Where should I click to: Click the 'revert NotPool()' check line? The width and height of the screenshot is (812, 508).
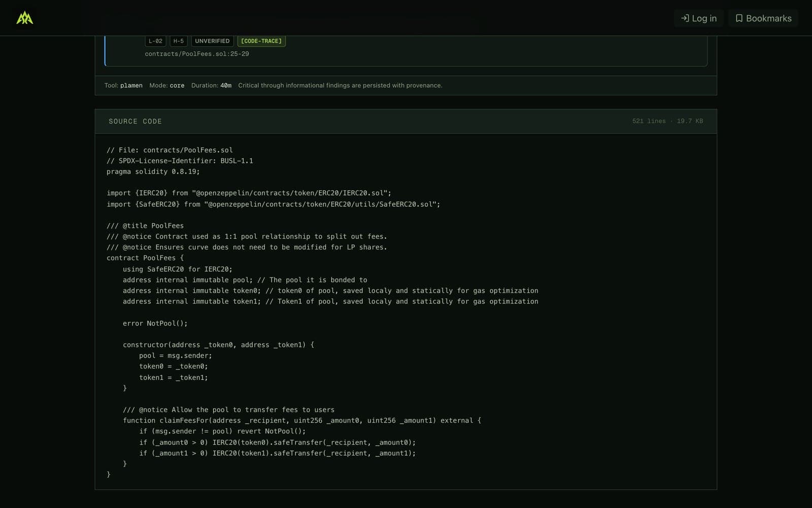[x=222, y=431]
